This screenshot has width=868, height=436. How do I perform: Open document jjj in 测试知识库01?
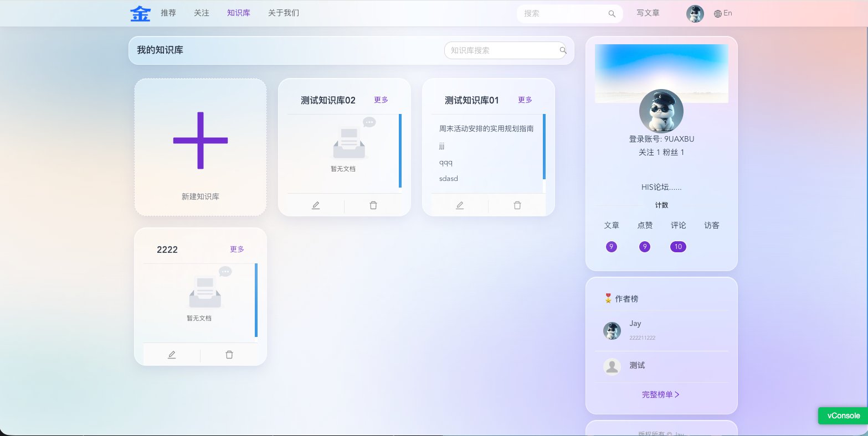pos(441,146)
